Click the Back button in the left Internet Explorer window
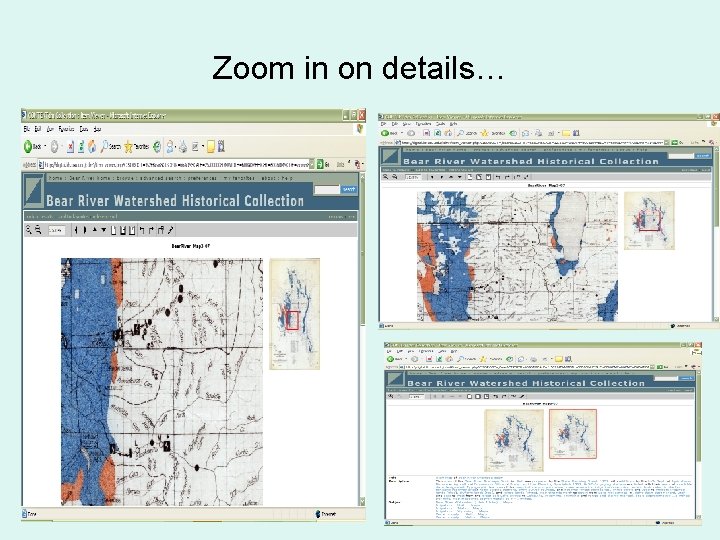 coord(33,146)
